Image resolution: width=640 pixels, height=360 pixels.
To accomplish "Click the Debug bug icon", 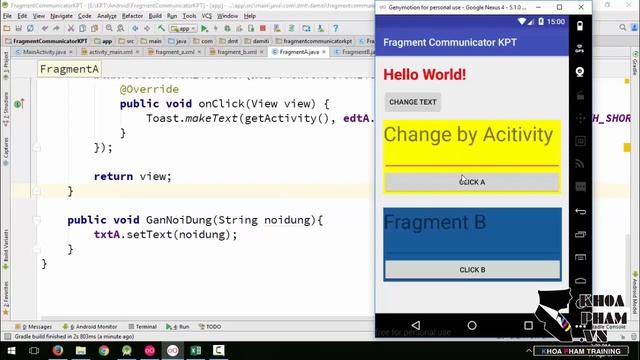I will click(227, 28).
